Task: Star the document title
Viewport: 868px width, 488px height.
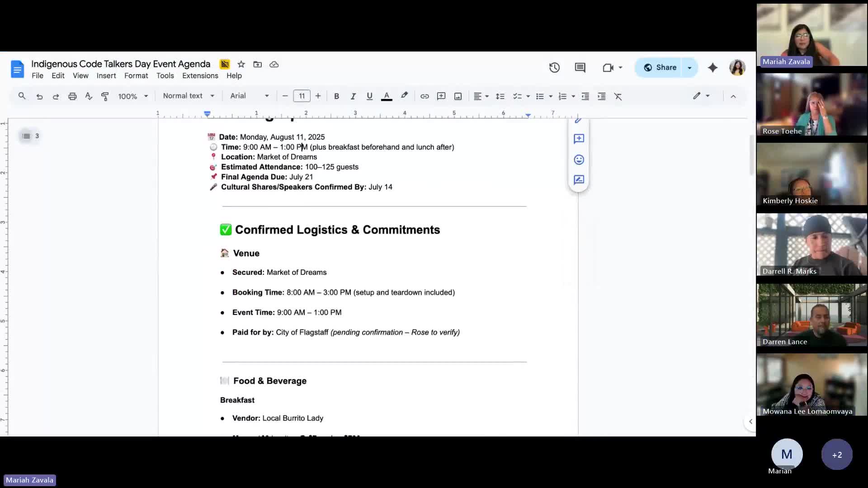Action: [241, 64]
